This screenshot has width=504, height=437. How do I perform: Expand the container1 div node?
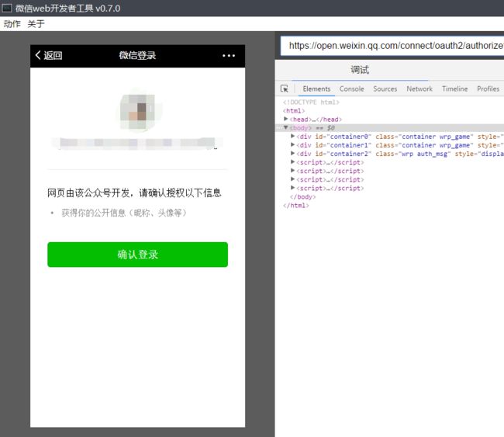pos(292,145)
